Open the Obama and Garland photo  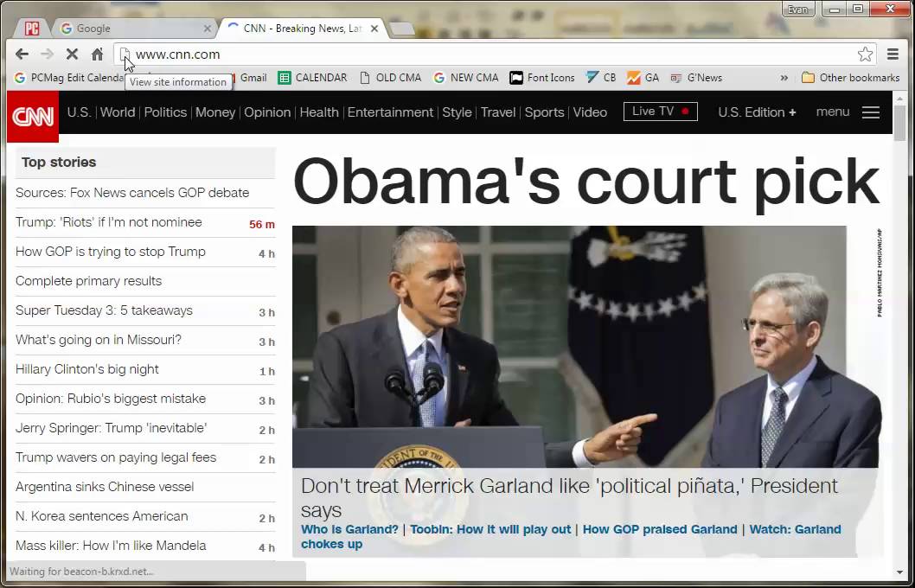point(587,347)
